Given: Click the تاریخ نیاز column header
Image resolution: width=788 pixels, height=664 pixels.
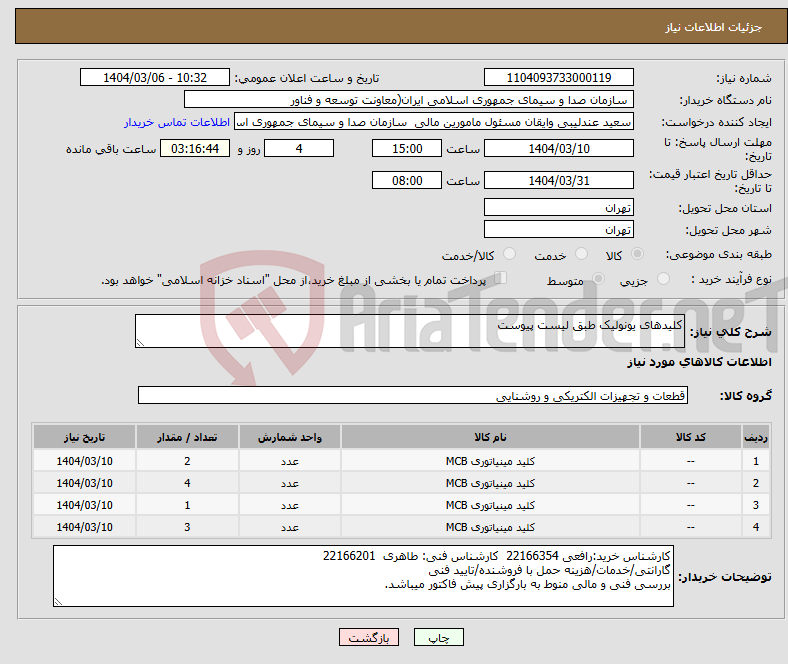Looking at the screenshot, I should (84, 437).
